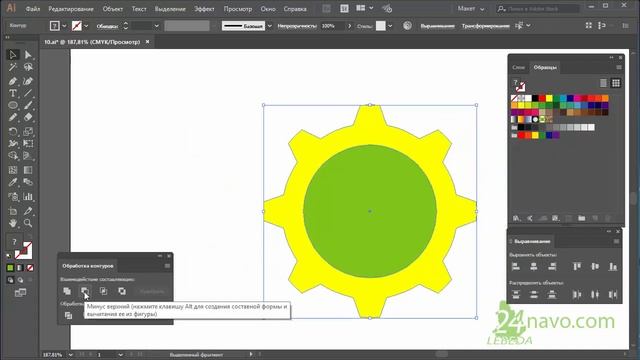Viewport: 640px width, 360px height.
Task: Toggle Color fill mode below swatches
Action: pyautogui.click(x=10, y=268)
